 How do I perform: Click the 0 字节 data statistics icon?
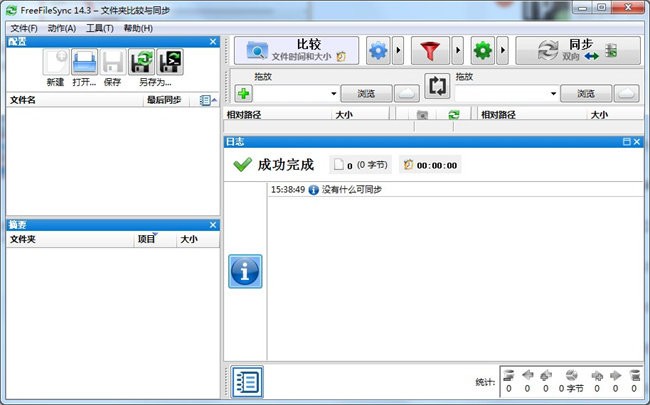tap(571, 376)
